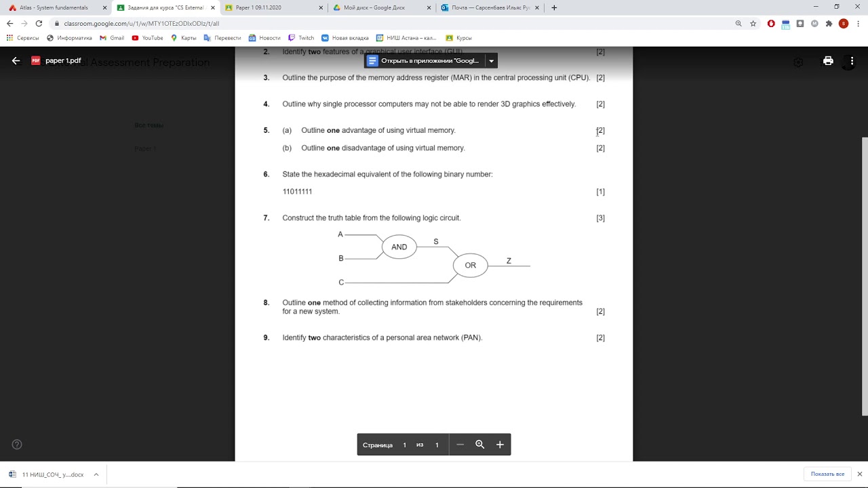
Task: Open the Сервисы apps bookmark
Action: (x=23, y=38)
